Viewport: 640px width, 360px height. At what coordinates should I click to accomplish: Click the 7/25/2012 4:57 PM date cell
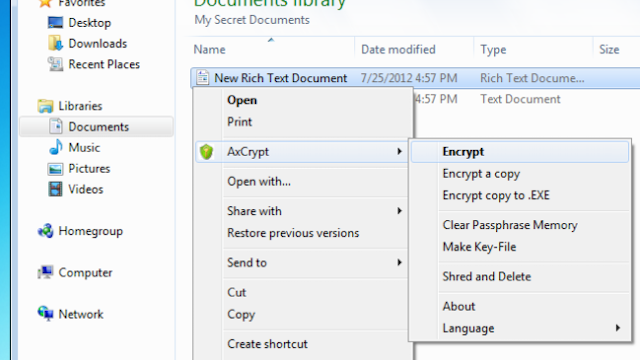[x=409, y=78]
